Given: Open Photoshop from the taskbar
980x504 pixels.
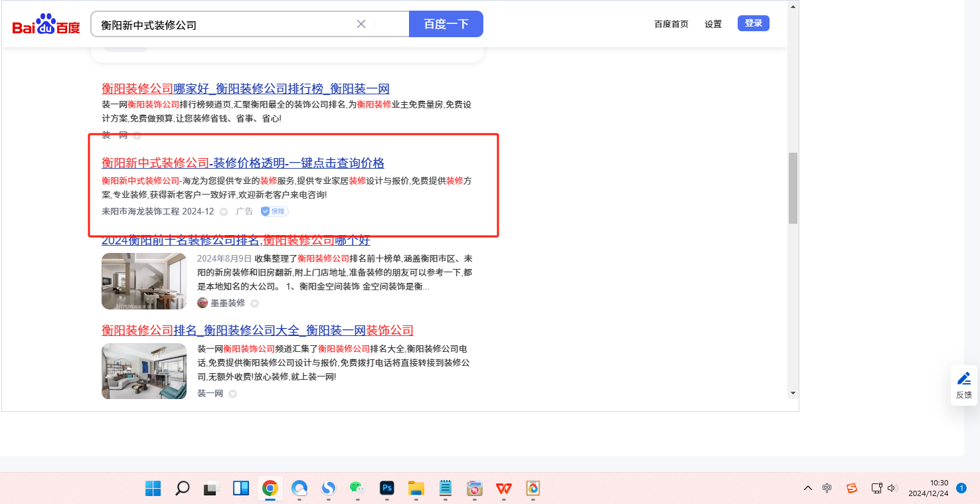Looking at the screenshot, I should pos(387,489).
